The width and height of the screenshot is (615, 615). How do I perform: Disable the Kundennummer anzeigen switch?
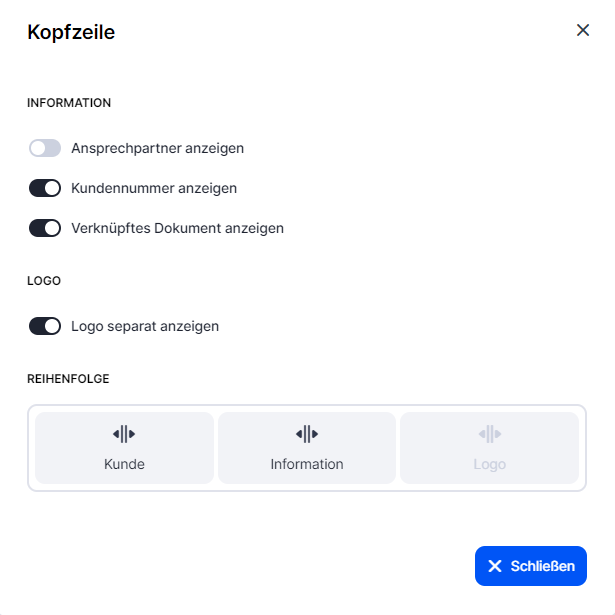click(45, 188)
